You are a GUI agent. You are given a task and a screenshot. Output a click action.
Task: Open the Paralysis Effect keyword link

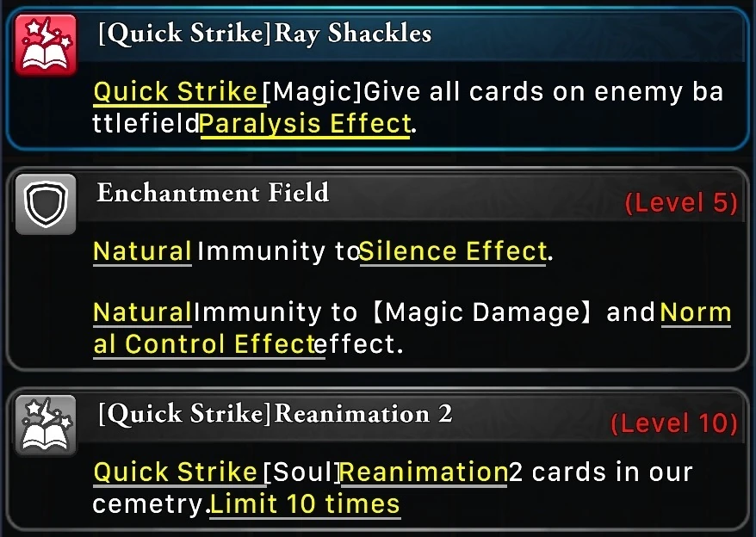[305, 124]
